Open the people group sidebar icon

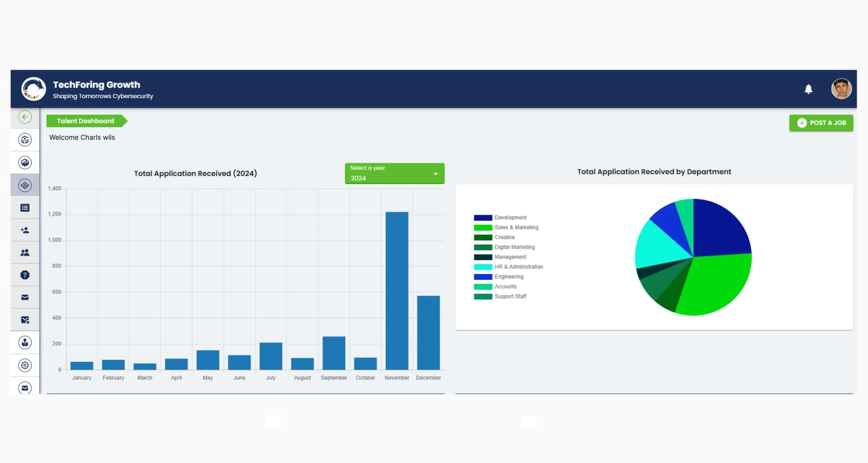tap(25, 253)
